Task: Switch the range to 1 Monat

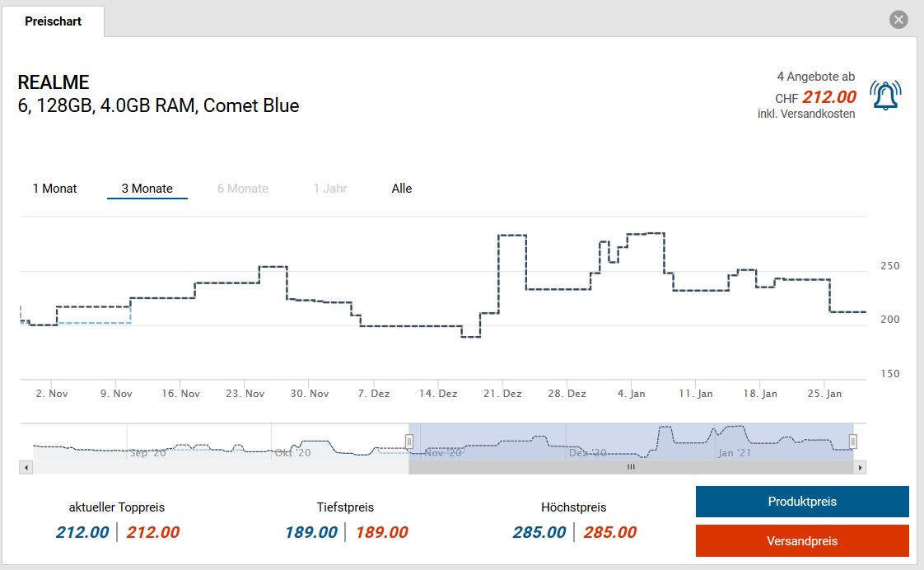Action: [x=54, y=189]
